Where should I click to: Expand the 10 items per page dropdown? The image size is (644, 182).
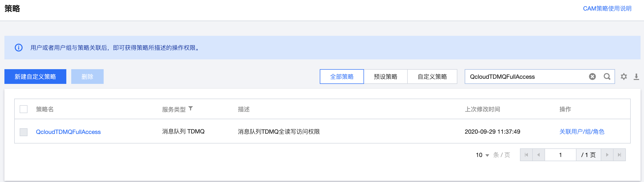coord(482,155)
